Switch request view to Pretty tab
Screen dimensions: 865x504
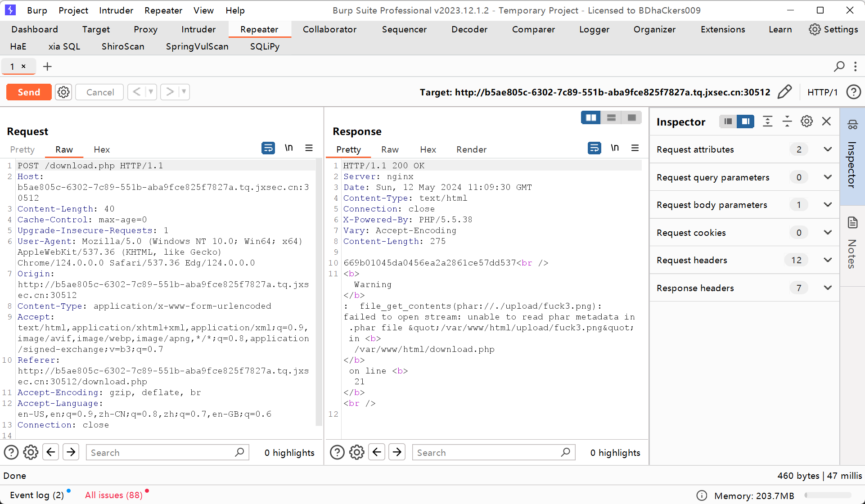coord(22,149)
